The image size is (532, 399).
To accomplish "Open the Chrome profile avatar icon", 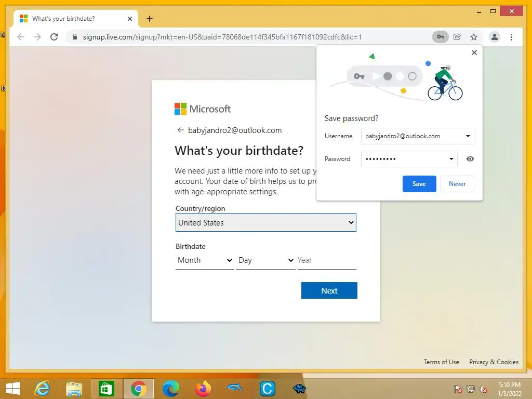I will (495, 37).
